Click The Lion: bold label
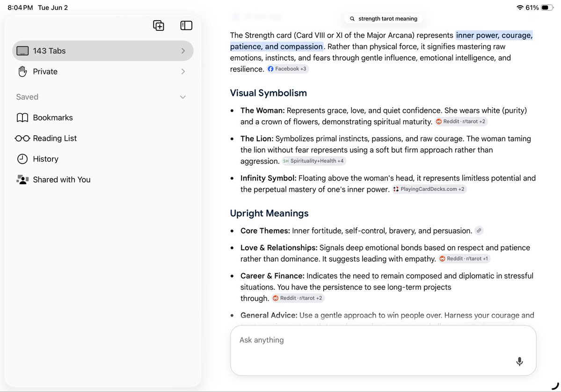This screenshot has width=561, height=392. click(x=257, y=139)
